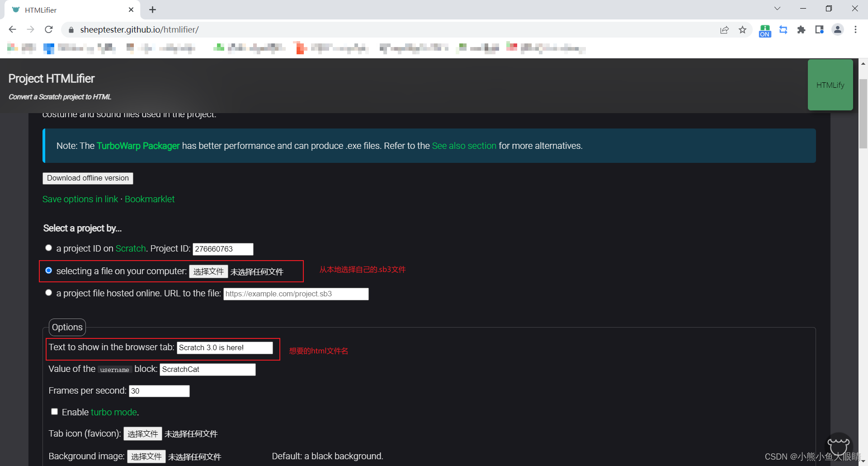
Task: Open site info lock icon
Action: [x=71, y=30]
